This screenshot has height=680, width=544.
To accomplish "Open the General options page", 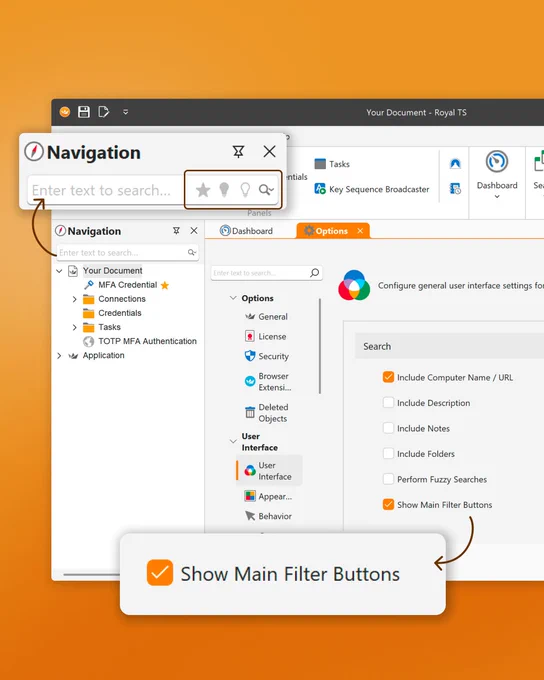I will point(273,317).
